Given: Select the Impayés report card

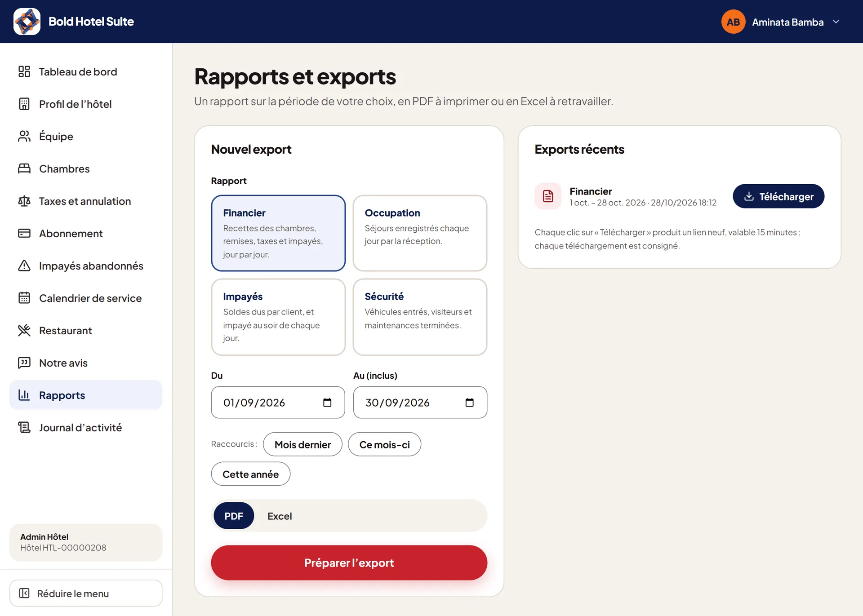Looking at the screenshot, I should (278, 317).
